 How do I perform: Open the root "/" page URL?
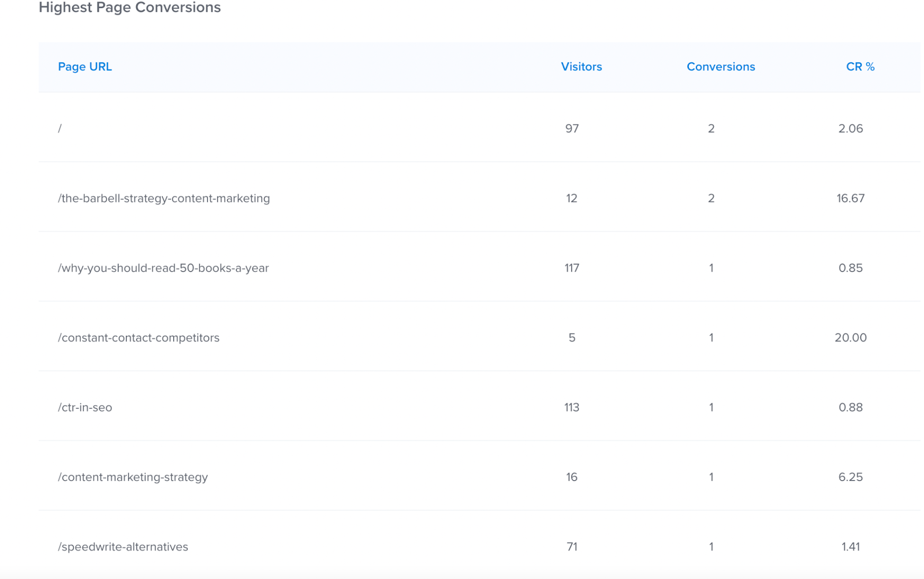[x=60, y=129]
